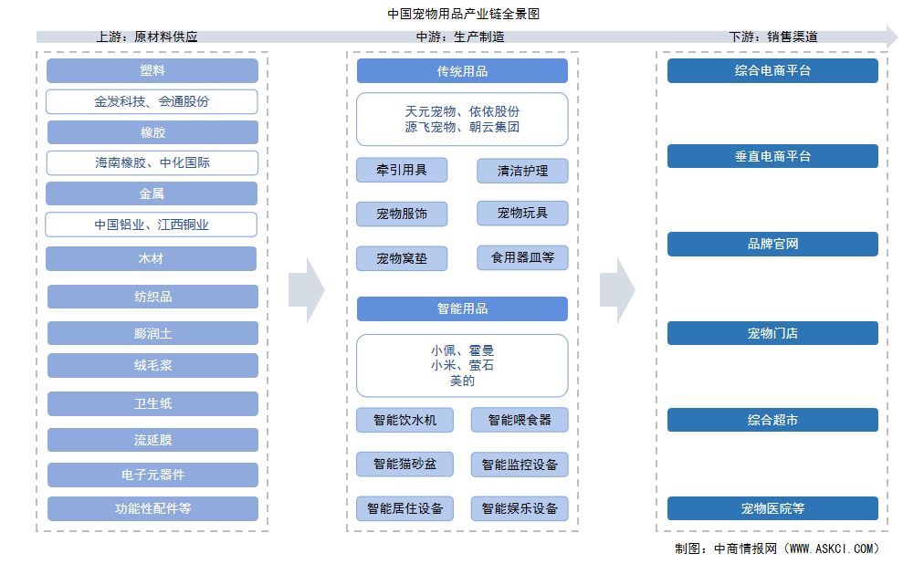This screenshot has height=564, width=924.
Task: Click the 流延膜 box
Action: tap(152, 440)
